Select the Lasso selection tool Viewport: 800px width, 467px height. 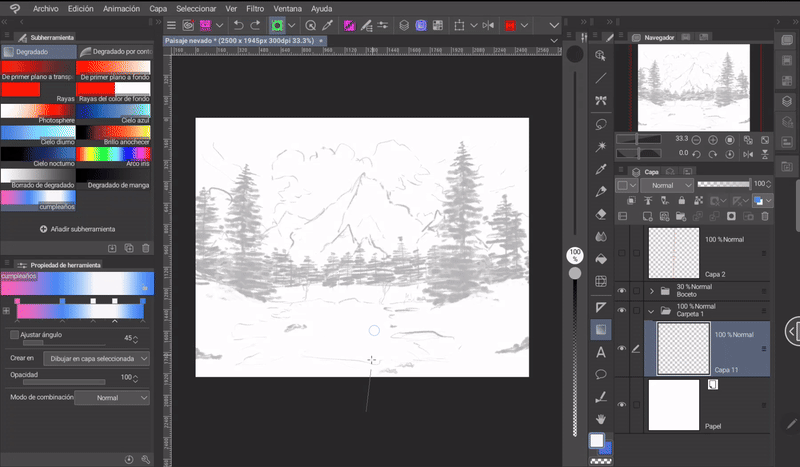click(601, 124)
